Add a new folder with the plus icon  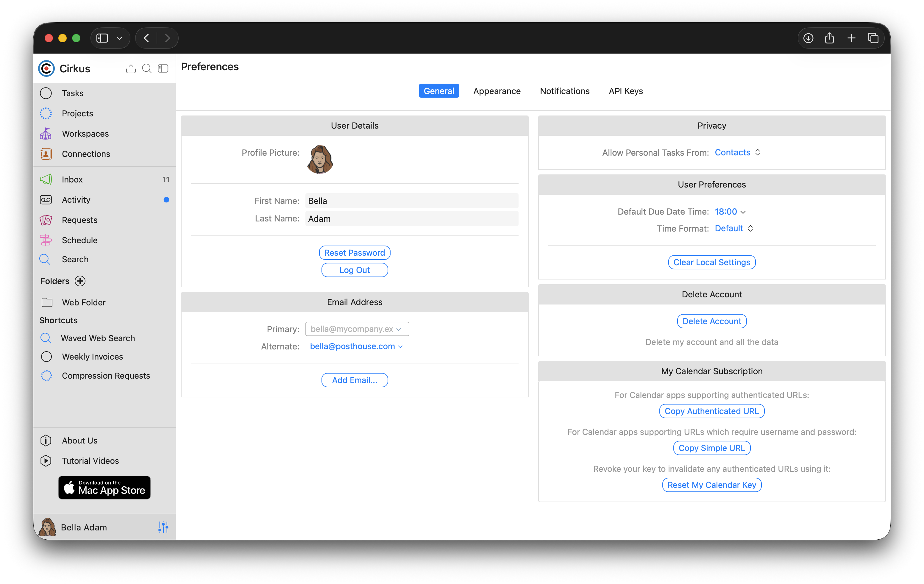pos(80,281)
